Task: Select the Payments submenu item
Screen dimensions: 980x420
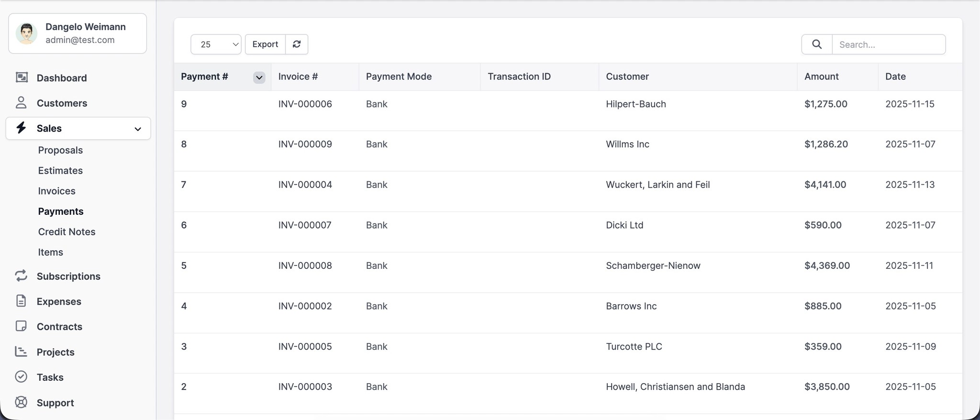Action: (x=61, y=211)
